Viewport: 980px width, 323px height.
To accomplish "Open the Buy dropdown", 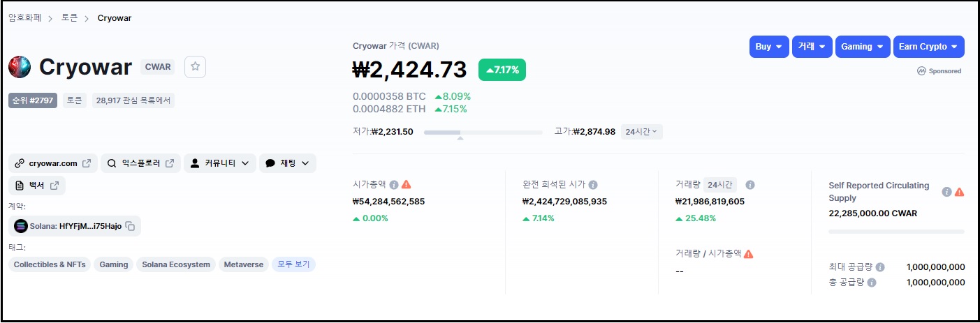I will tap(769, 47).
